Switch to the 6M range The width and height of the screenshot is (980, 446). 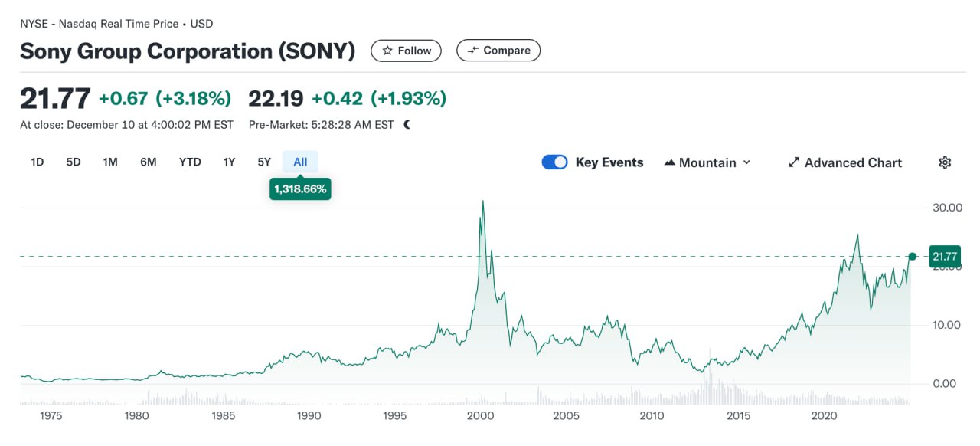pos(149,162)
